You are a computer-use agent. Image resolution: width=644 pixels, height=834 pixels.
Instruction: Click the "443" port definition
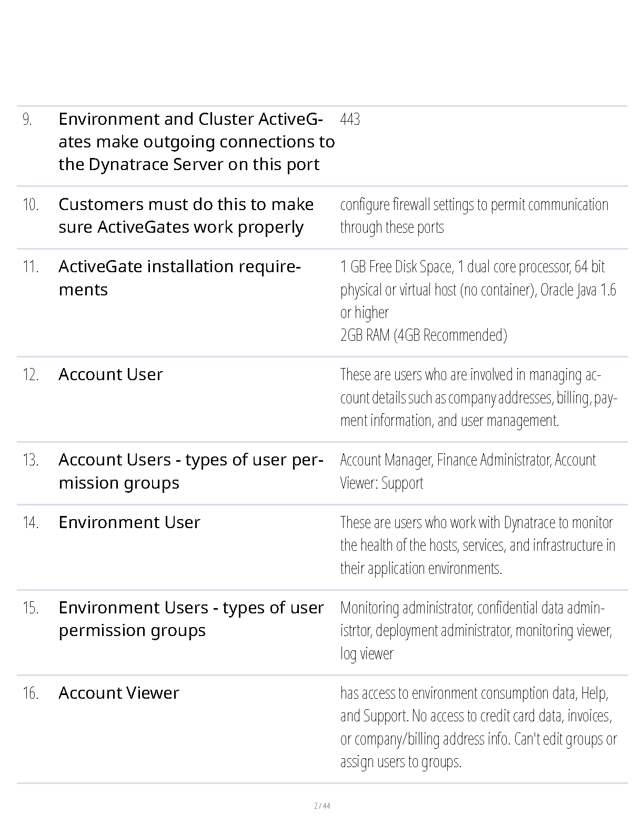350,120
